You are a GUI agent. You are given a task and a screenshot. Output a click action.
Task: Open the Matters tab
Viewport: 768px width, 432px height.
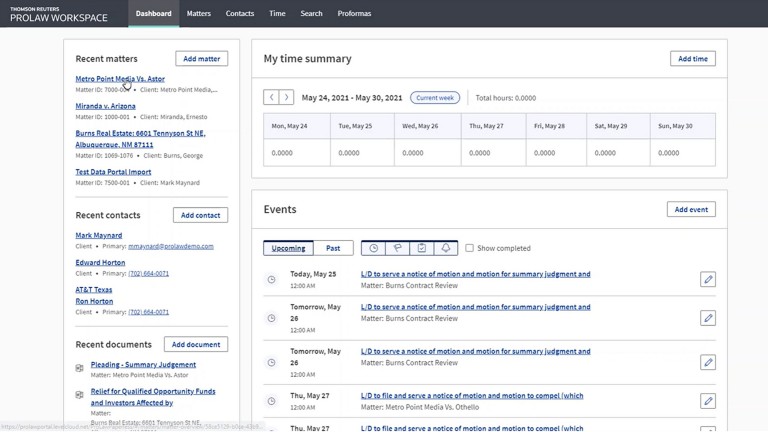pos(199,14)
